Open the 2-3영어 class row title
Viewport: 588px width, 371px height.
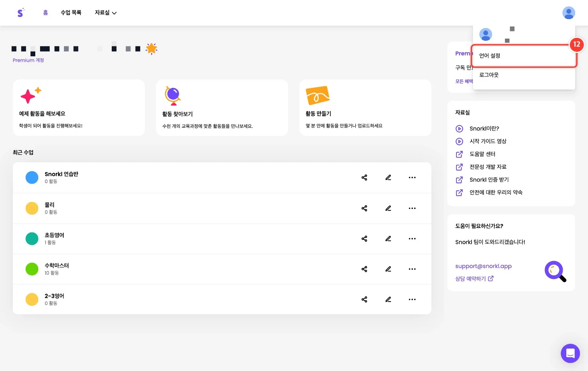pyautogui.click(x=54, y=296)
